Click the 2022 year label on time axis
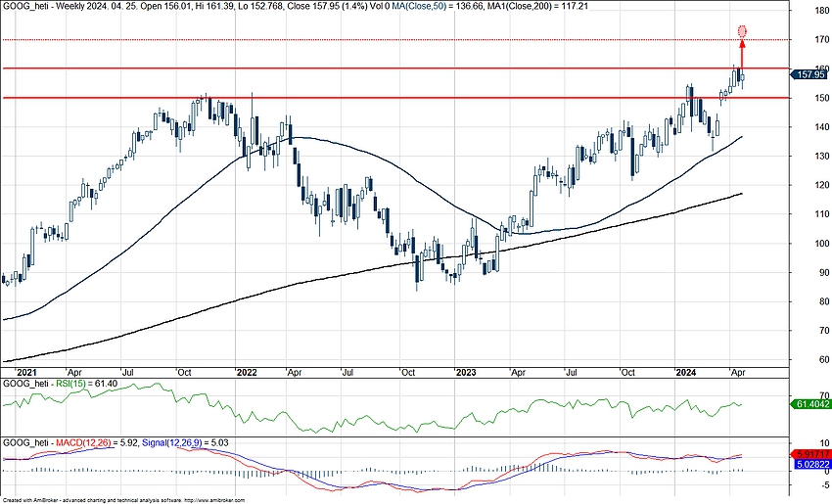This screenshot has height=504, width=832. click(247, 373)
